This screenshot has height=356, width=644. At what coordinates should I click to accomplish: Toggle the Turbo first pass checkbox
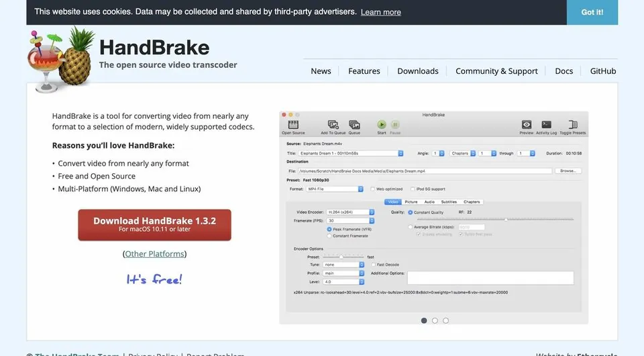461,234
